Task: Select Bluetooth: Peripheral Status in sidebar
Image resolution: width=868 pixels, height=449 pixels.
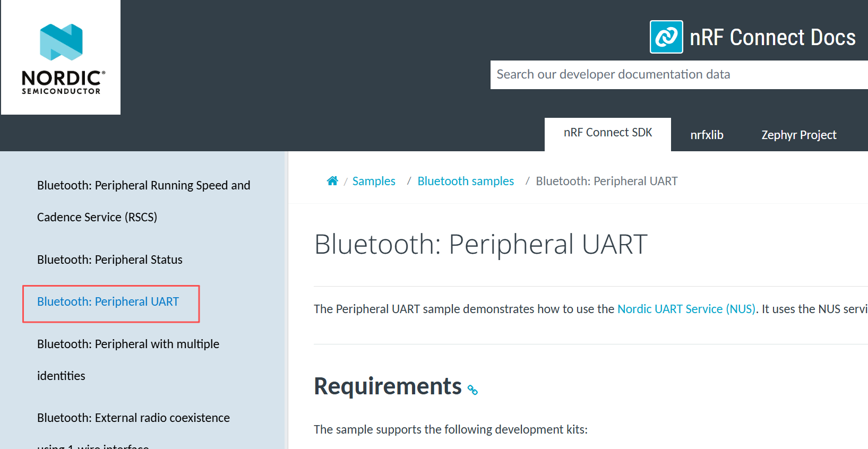Action: pos(110,260)
